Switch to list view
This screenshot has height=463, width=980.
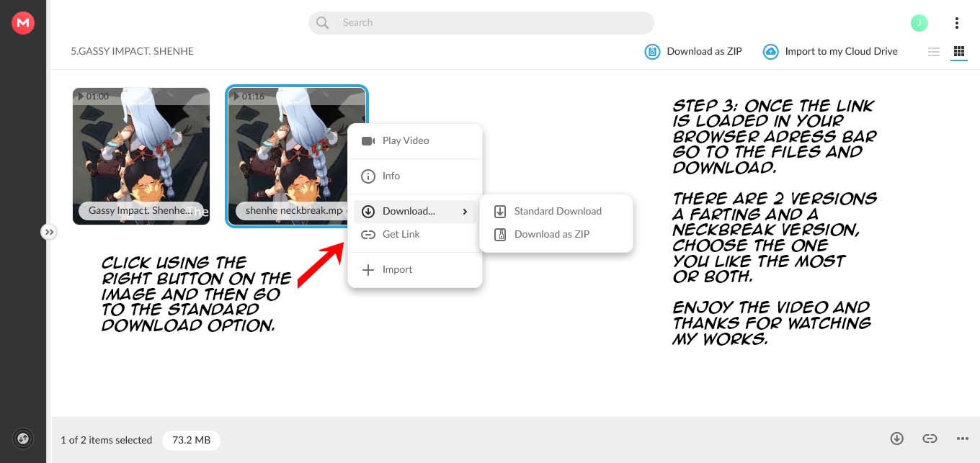[934, 52]
